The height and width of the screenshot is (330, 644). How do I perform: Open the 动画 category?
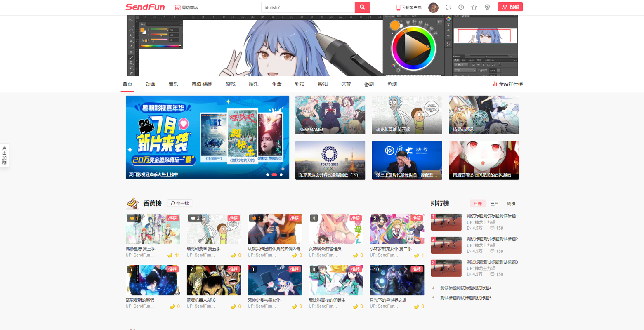pos(150,84)
